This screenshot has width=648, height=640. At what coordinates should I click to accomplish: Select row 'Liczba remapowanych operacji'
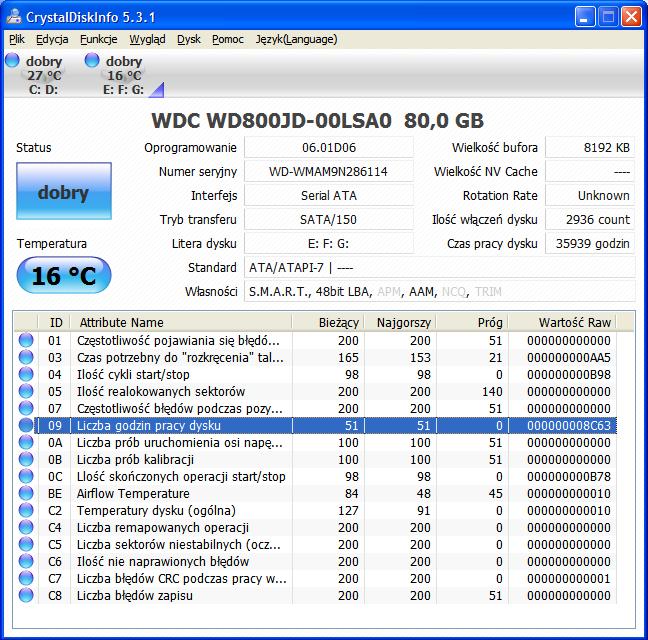click(315, 527)
